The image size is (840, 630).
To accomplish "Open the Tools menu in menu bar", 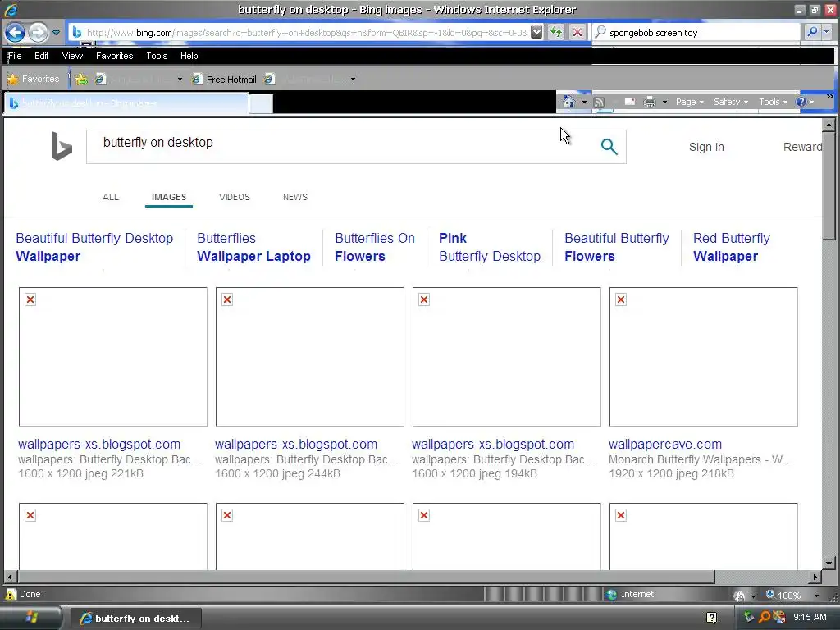I will pyautogui.click(x=157, y=56).
